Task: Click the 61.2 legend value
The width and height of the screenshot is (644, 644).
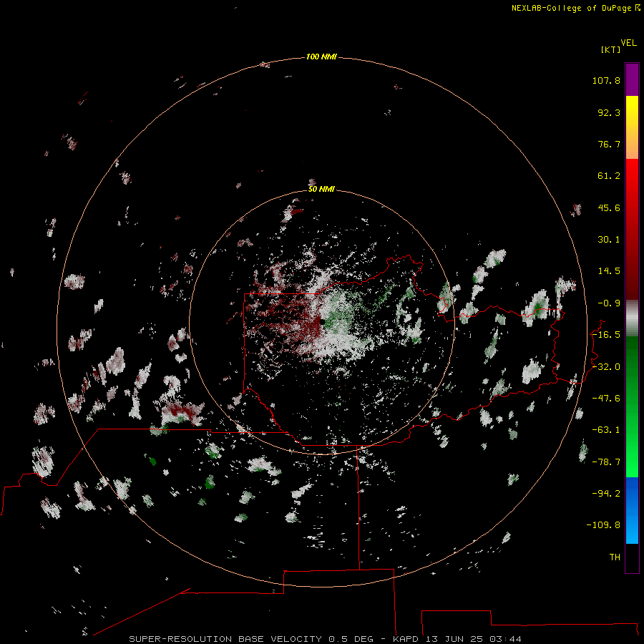Action: tap(609, 176)
